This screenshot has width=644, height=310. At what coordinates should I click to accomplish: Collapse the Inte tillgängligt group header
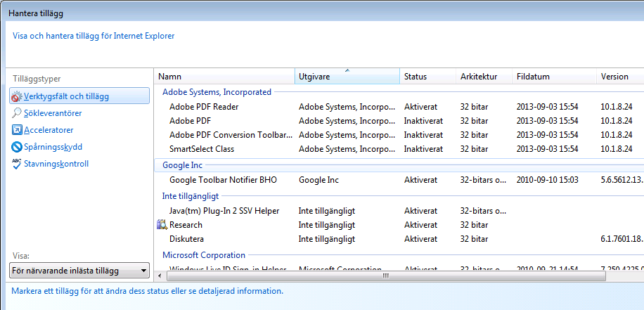pos(190,196)
